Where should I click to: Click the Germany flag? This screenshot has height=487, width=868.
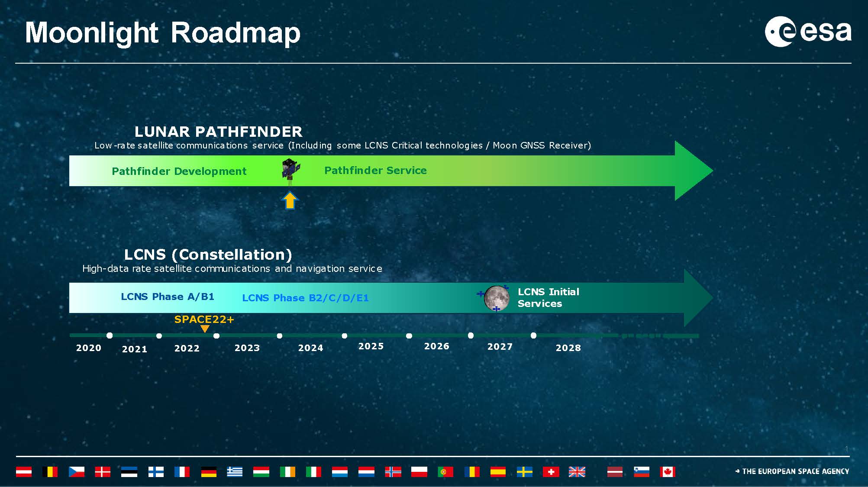point(209,472)
